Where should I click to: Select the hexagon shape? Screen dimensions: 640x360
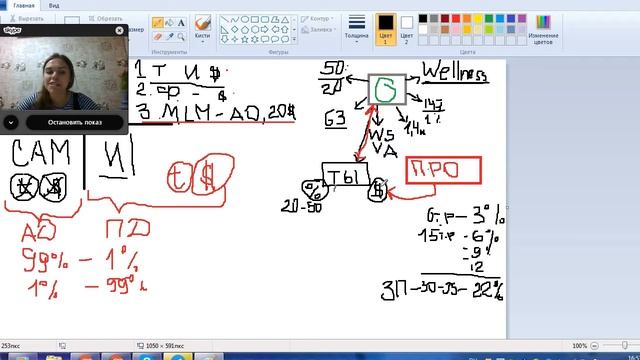point(255,29)
